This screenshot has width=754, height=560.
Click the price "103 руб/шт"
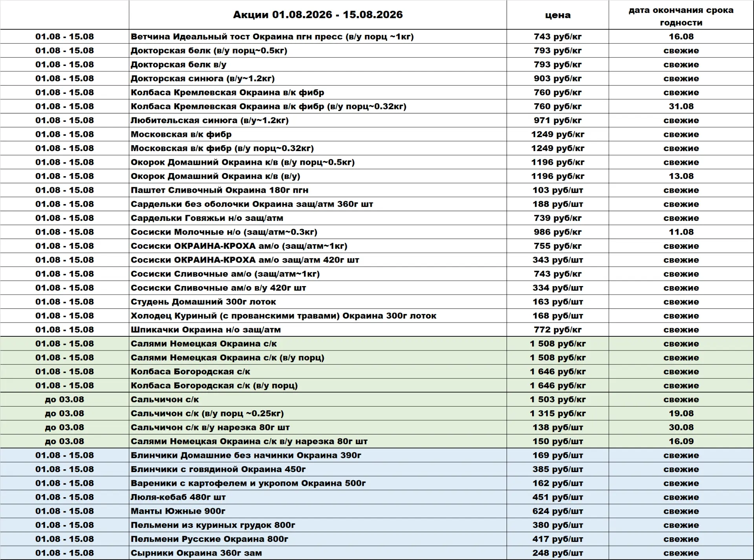pos(558,190)
